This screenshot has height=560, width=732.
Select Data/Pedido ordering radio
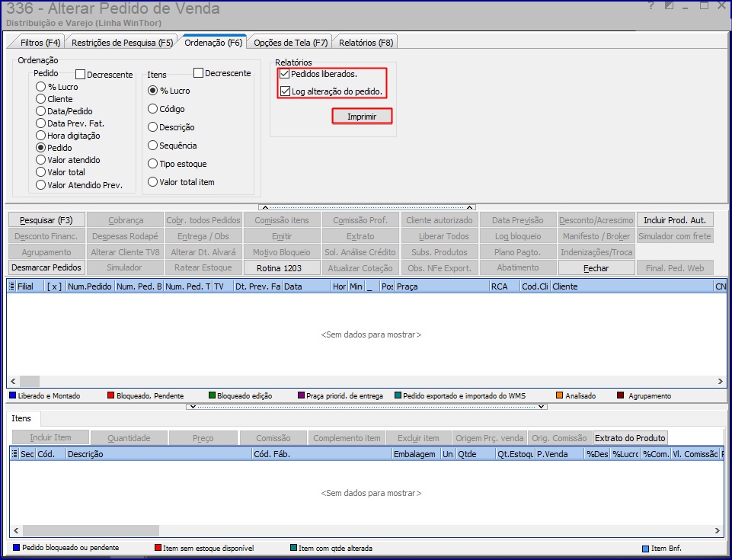pos(40,111)
